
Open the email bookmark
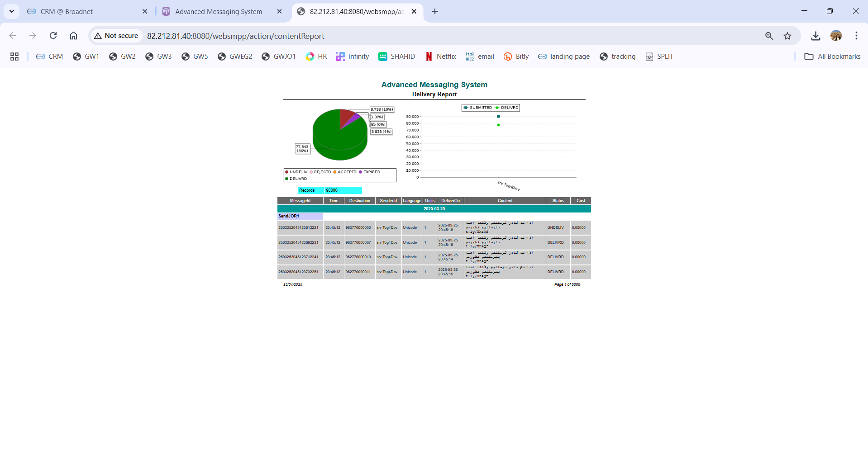coord(480,57)
